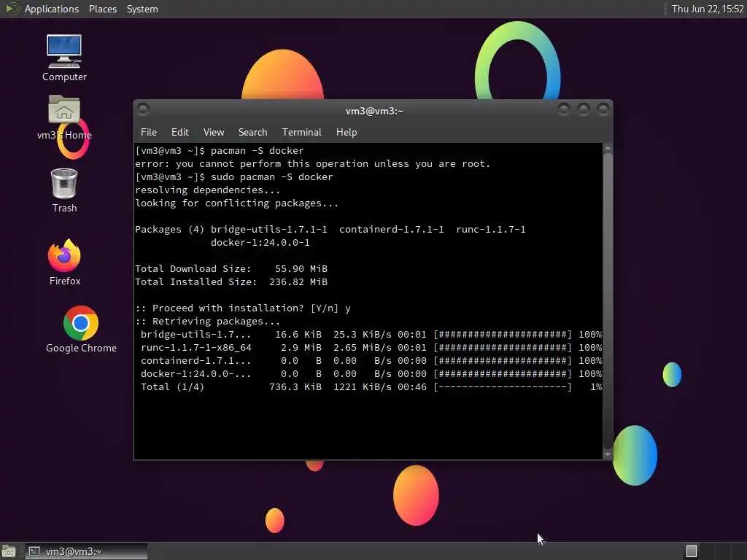This screenshot has width=747, height=560.
Task: Launch Google Chrome from the desktop
Action: pyautogui.click(x=81, y=330)
